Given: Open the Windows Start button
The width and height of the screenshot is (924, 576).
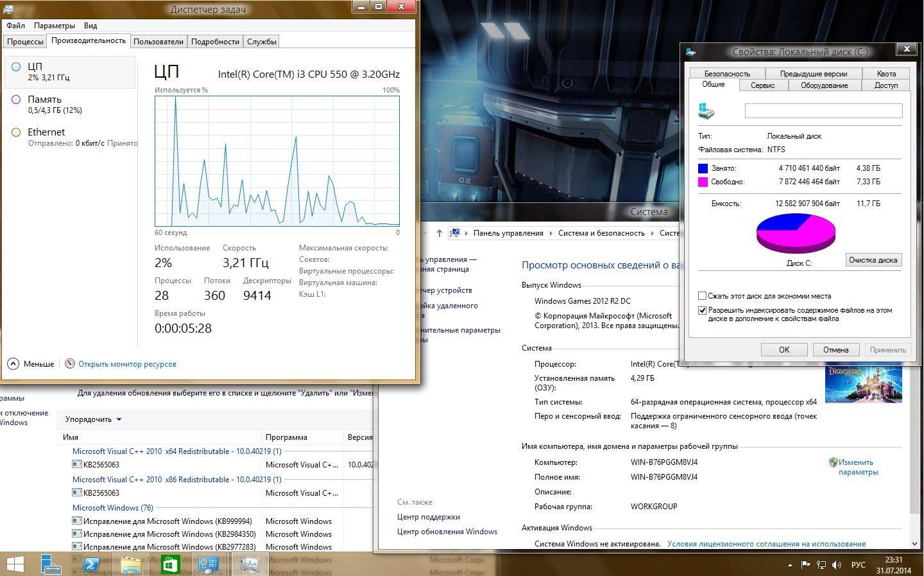Looking at the screenshot, I should pos(14,564).
